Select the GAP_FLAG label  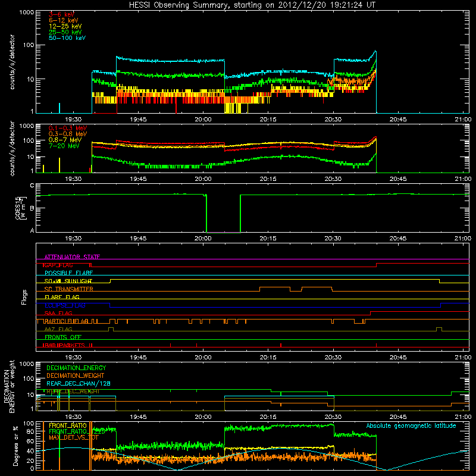click(58, 265)
